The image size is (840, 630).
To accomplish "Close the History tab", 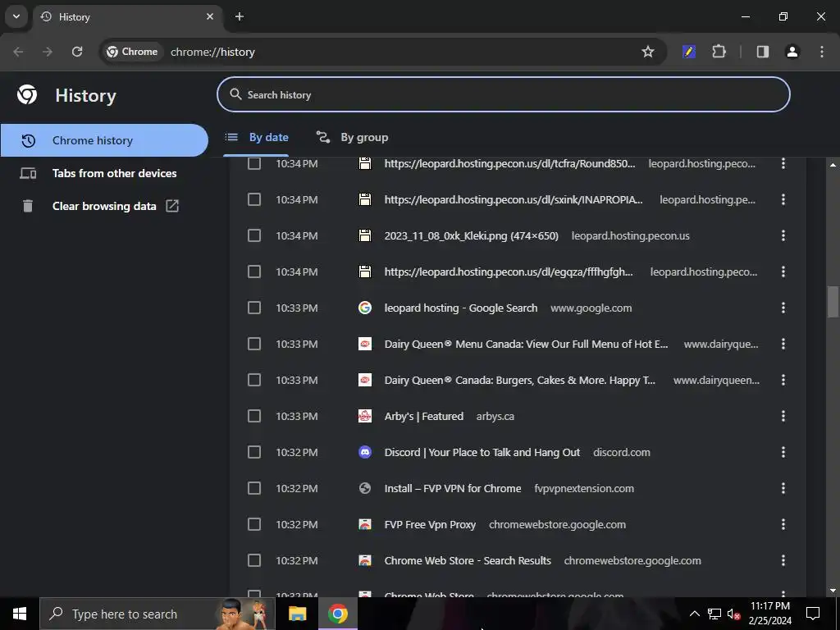I will tap(210, 16).
